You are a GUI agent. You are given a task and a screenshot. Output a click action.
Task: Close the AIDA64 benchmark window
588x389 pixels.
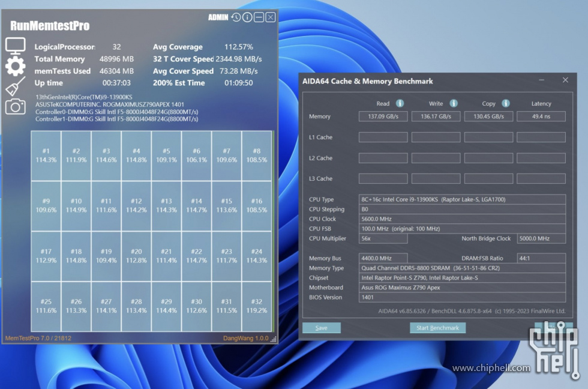(565, 80)
